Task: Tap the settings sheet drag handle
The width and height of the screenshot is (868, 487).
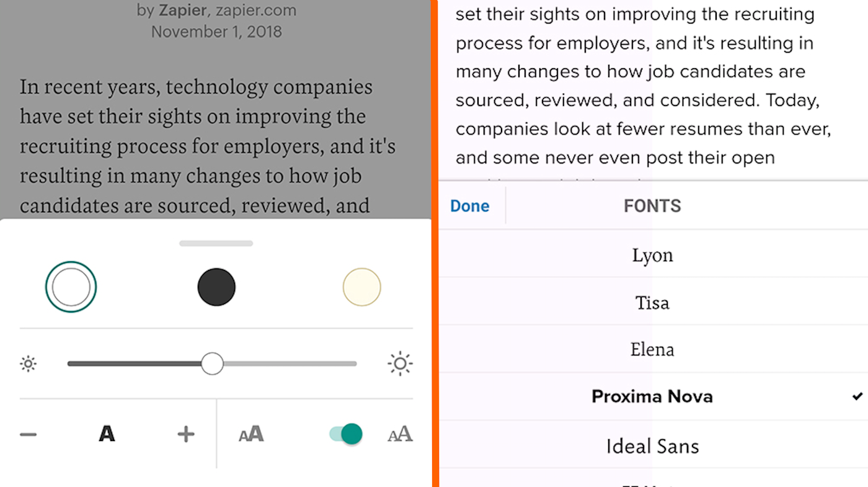Action: (216, 243)
